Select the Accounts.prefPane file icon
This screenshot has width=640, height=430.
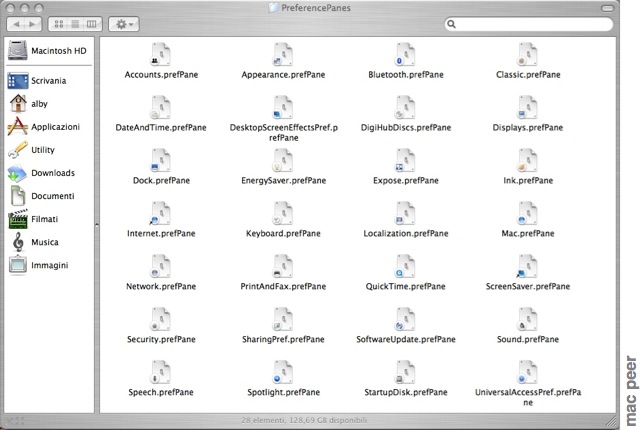[x=161, y=54]
